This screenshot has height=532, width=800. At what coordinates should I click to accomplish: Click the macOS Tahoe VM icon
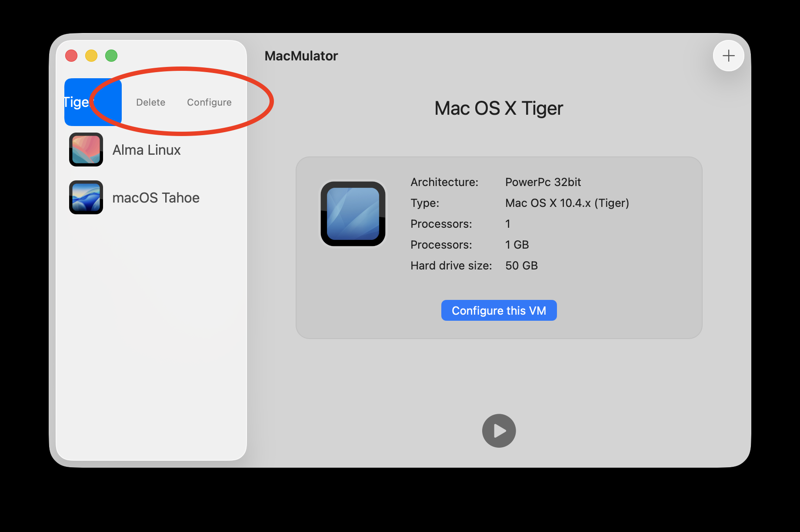(x=86, y=197)
